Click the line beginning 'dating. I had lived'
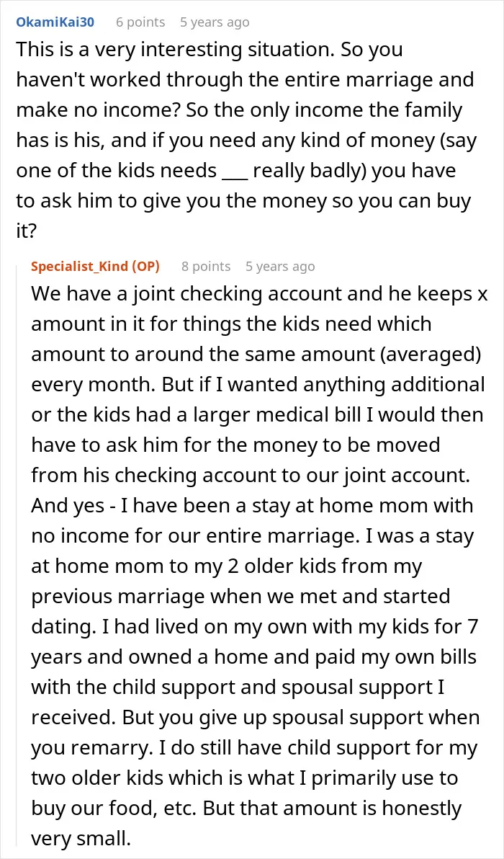504x859 pixels. (x=256, y=625)
